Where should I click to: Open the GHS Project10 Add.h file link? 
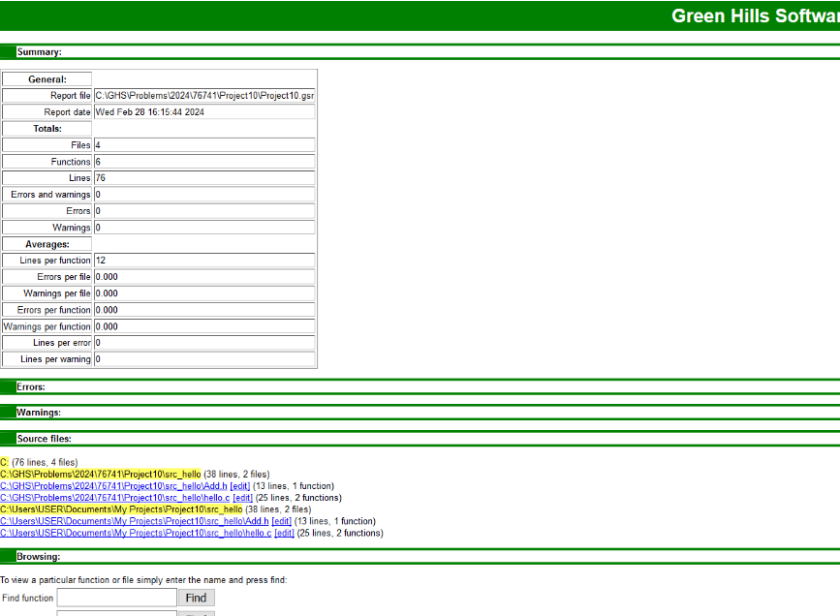pyautogui.click(x=113, y=486)
